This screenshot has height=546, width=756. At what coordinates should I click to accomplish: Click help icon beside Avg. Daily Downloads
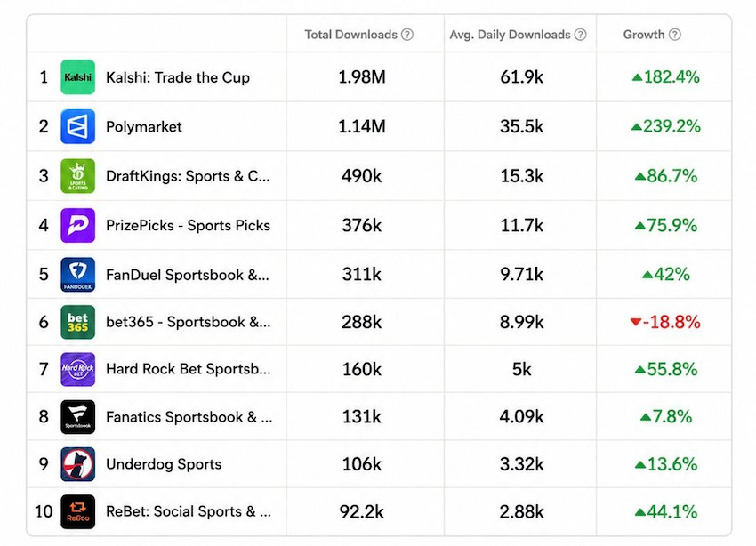[581, 35]
